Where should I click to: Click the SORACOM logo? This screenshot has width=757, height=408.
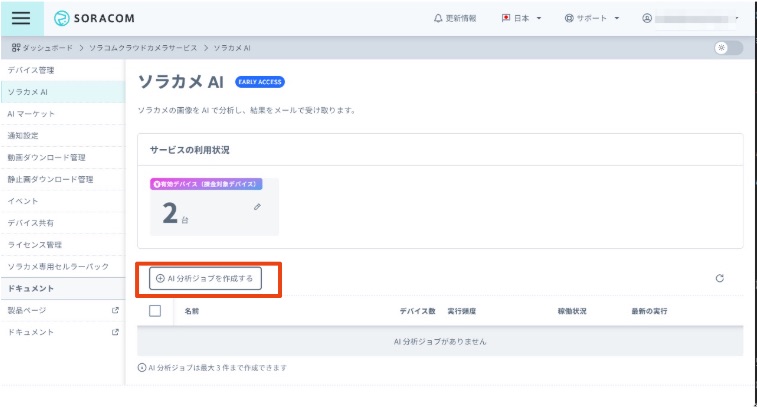coord(94,18)
